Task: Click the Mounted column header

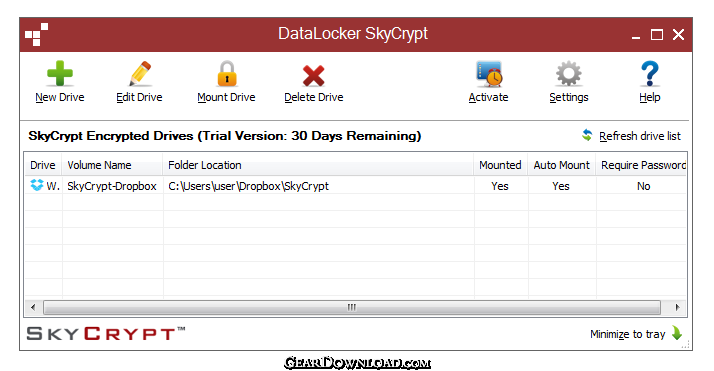Action: tap(501, 165)
